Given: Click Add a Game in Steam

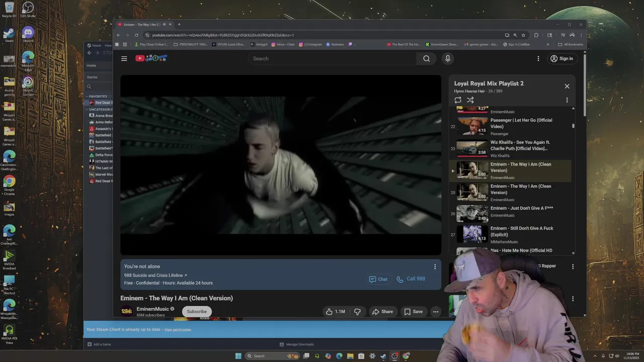Looking at the screenshot, I should point(99,344).
